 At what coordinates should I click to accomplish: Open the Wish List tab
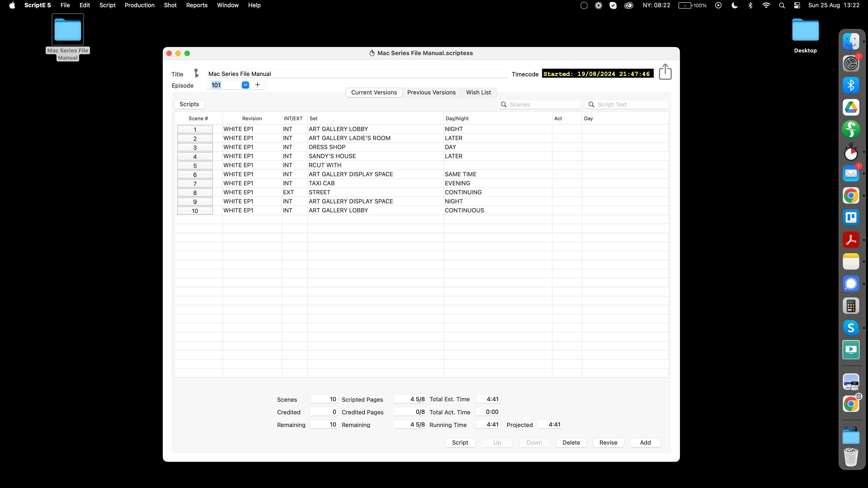[478, 92]
